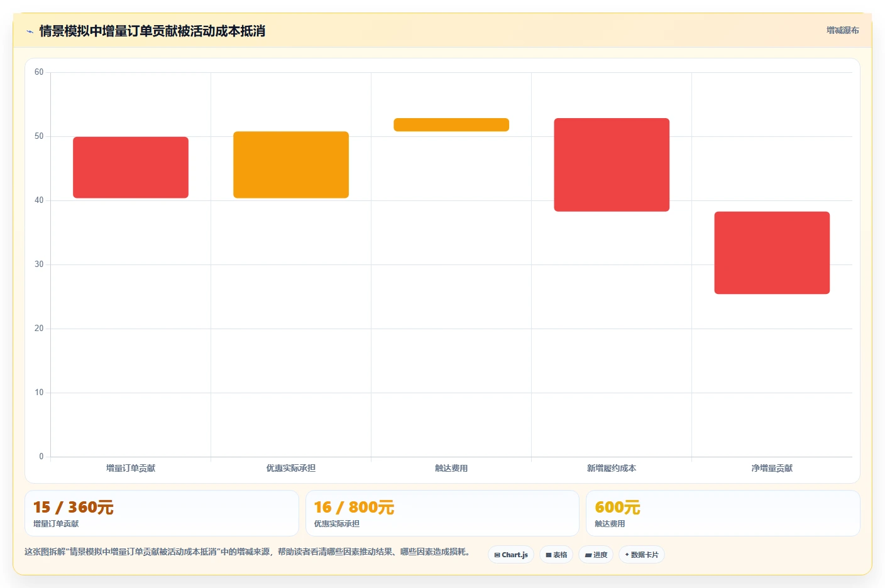Click the x-axis label 触达费用
The image size is (885, 588).
point(451,468)
